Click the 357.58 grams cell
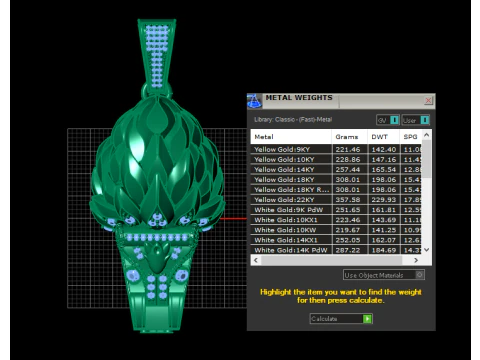 click(x=350, y=200)
